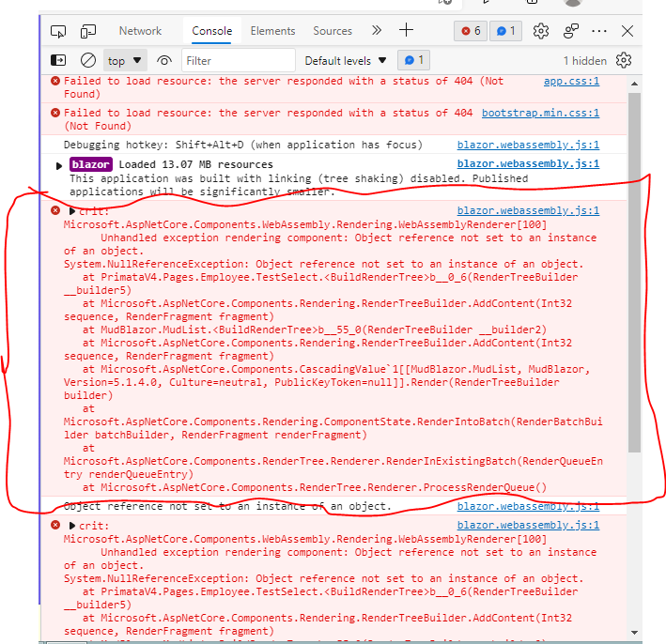The image size is (666, 644).
Task: Click the error icon of the second crit message
Action: [55, 525]
